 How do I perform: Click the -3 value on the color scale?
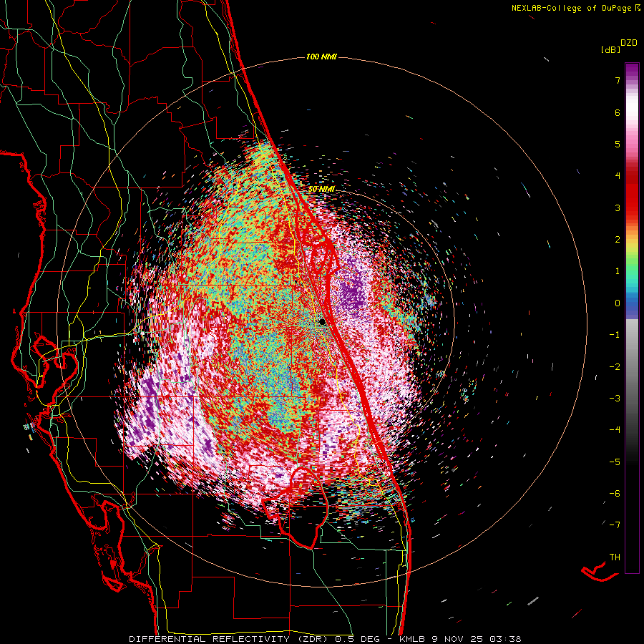(615, 399)
